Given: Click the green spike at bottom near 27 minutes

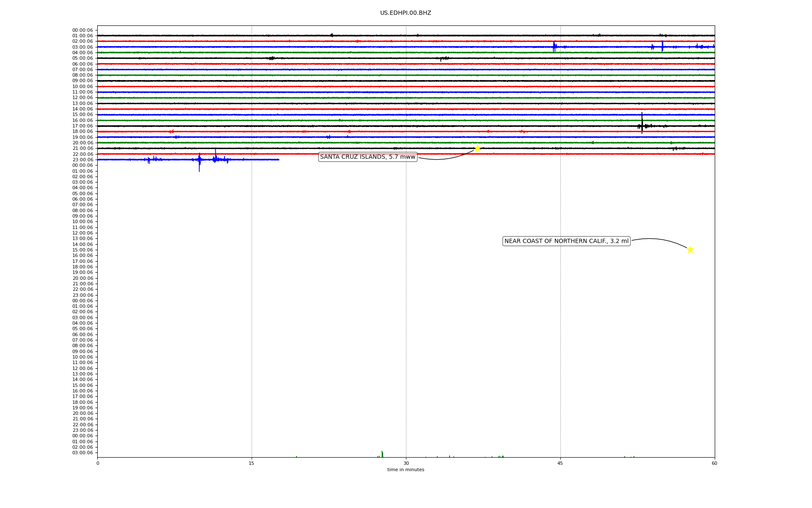Looking at the screenshot, I should [382, 454].
